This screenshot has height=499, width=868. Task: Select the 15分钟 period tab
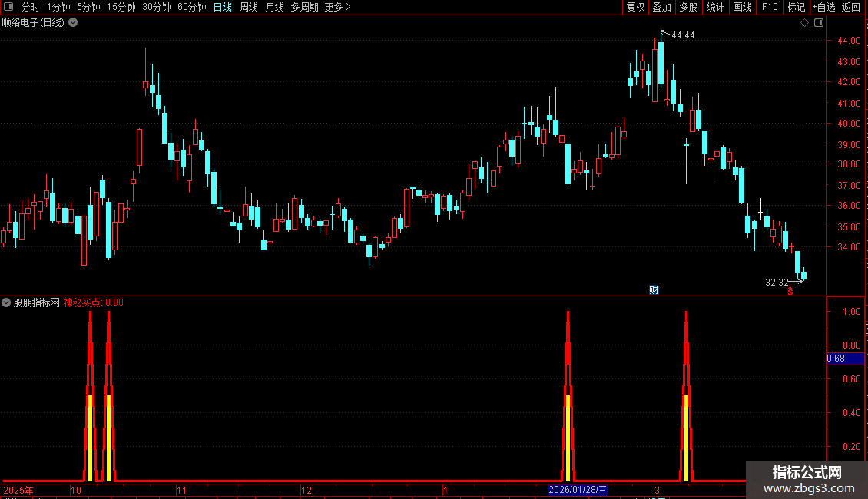point(121,7)
